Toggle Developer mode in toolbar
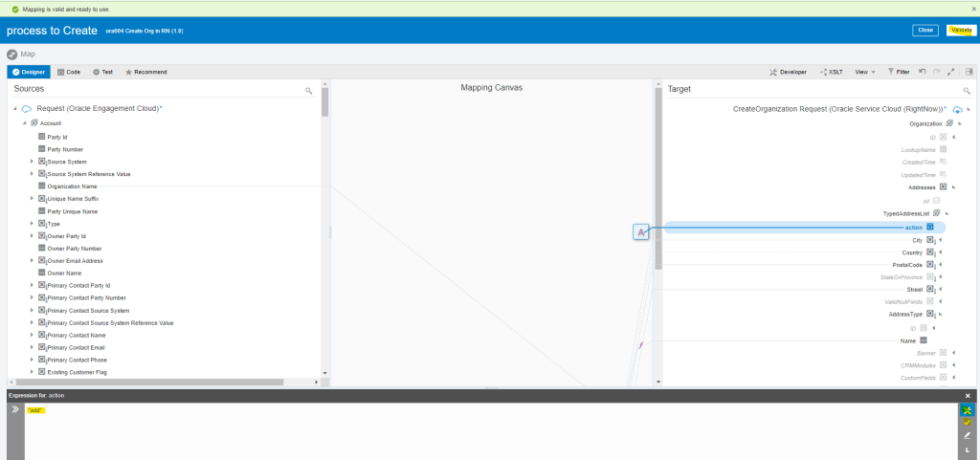The image size is (980, 460). 788,72
